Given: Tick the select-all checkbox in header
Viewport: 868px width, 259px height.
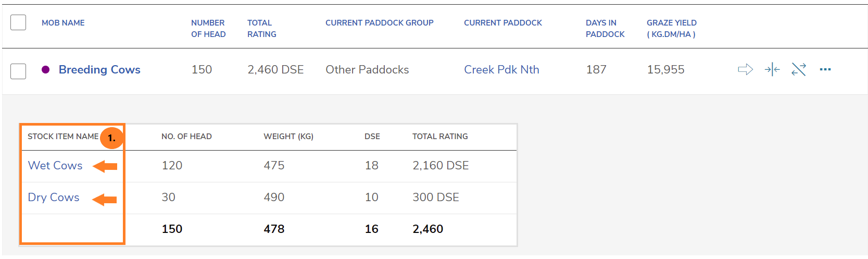Looking at the screenshot, I should pos(18,23).
